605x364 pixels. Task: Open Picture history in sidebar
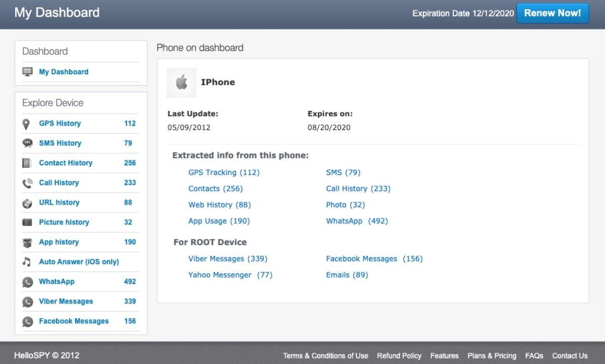pyautogui.click(x=64, y=222)
